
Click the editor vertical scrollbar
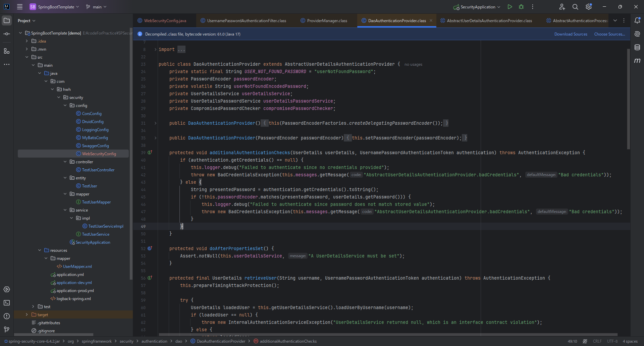click(628, 99)
